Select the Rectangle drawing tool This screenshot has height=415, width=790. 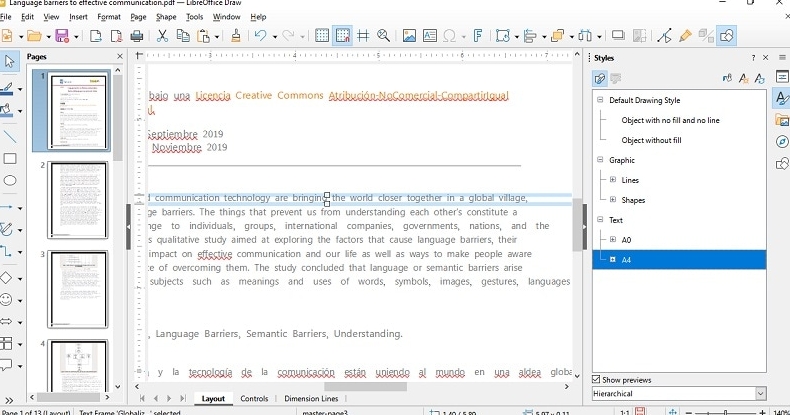coord(10,158)
